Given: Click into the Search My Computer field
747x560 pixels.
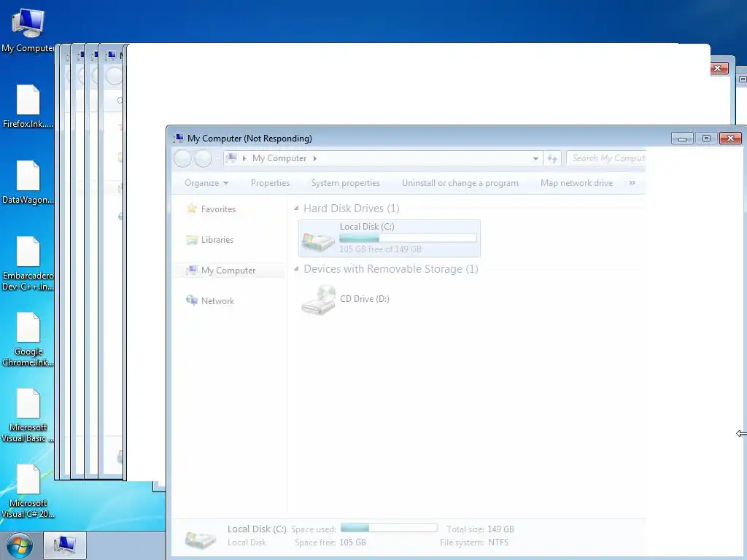Looking at the screenshot, I should [606, 158].
